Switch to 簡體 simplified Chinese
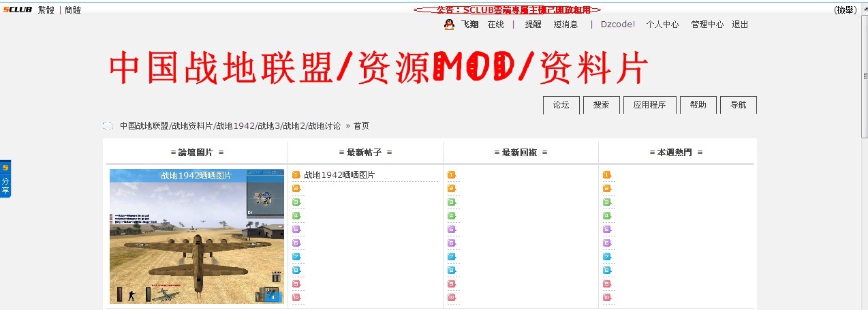 (x=73, y=10)
